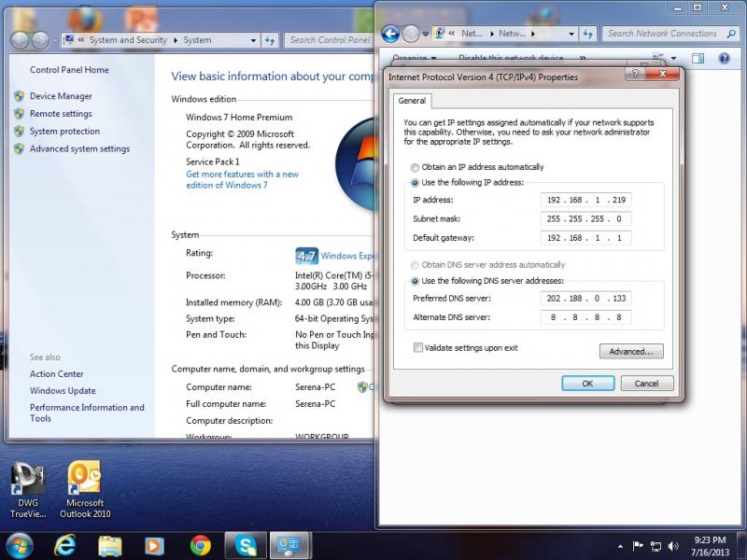The image size is (747, 560).
Task: Select Use the following DNS server addresses
Action: click(487, 281)
